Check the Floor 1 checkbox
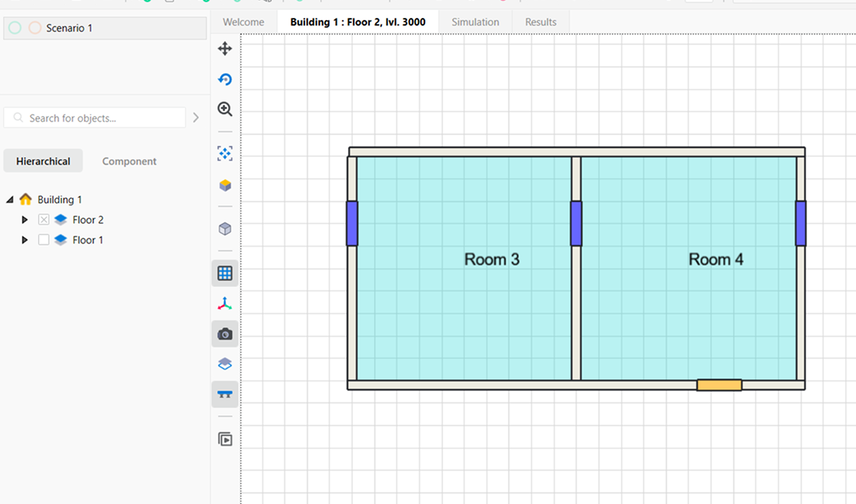This screenshot has height=504, width=856. (44, 240)
